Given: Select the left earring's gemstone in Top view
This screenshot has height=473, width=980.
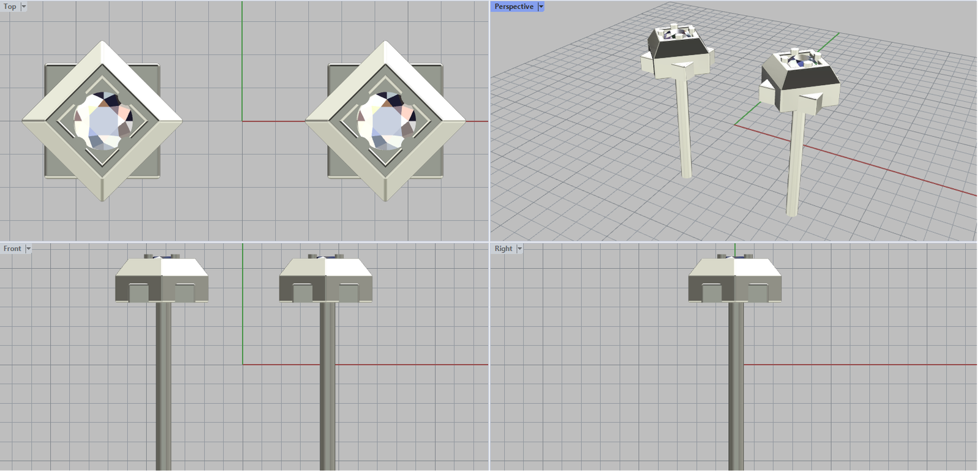Looking at the screenshot, I should point(103,121).
